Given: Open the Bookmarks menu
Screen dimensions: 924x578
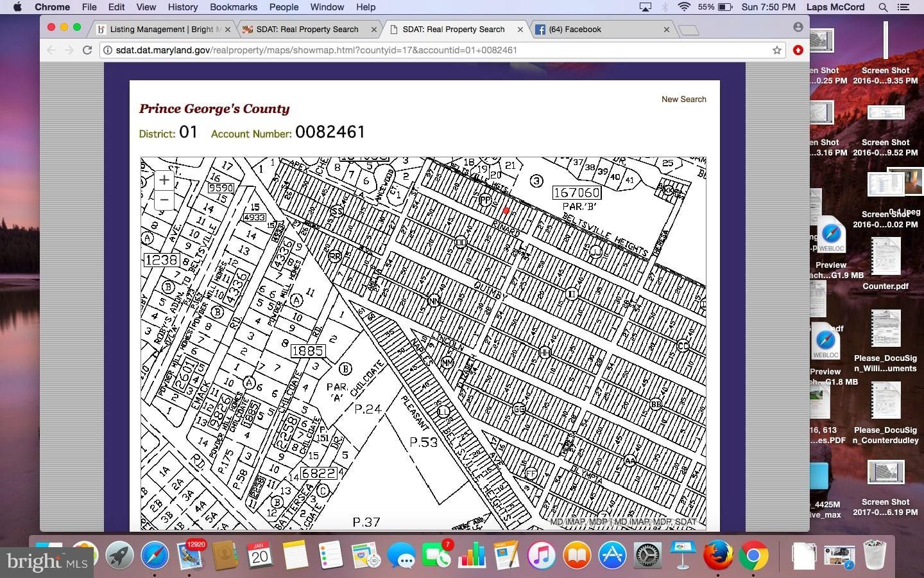Looking at the screenshot, I should coord(233,7).
